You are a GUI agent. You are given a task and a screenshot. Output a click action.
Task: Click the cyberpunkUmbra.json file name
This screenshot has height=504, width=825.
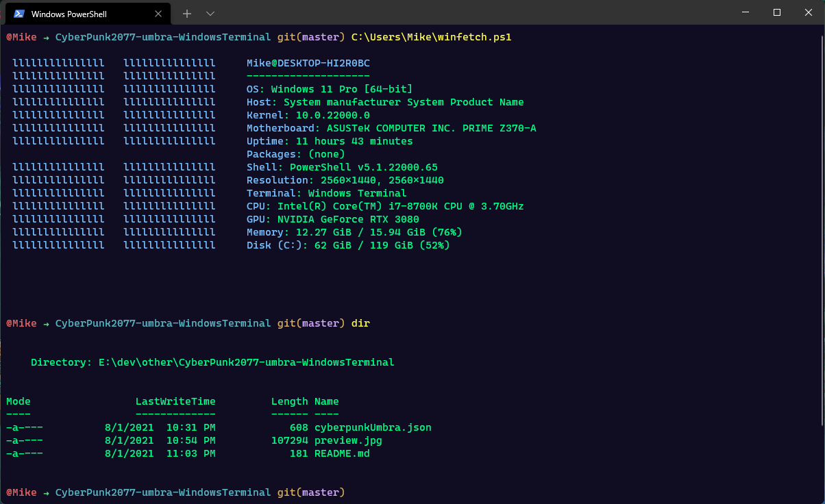click(373, 427)
